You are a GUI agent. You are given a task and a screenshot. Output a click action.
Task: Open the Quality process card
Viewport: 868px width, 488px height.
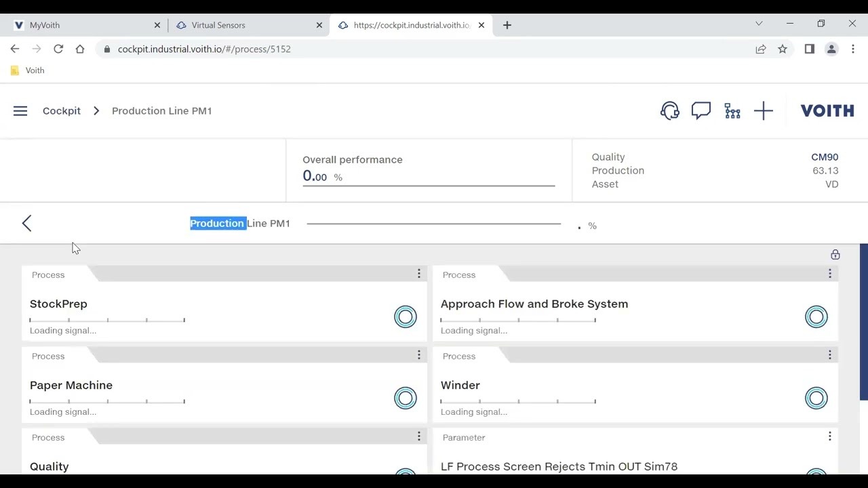[224, 453]
